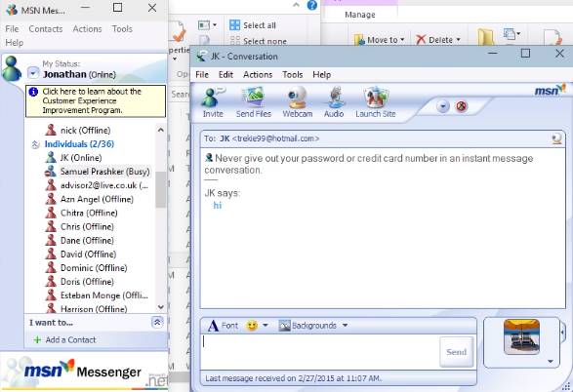Open dropdown arrow under display picture
This screenshot has height=392, width=573.
coord(551,362)
